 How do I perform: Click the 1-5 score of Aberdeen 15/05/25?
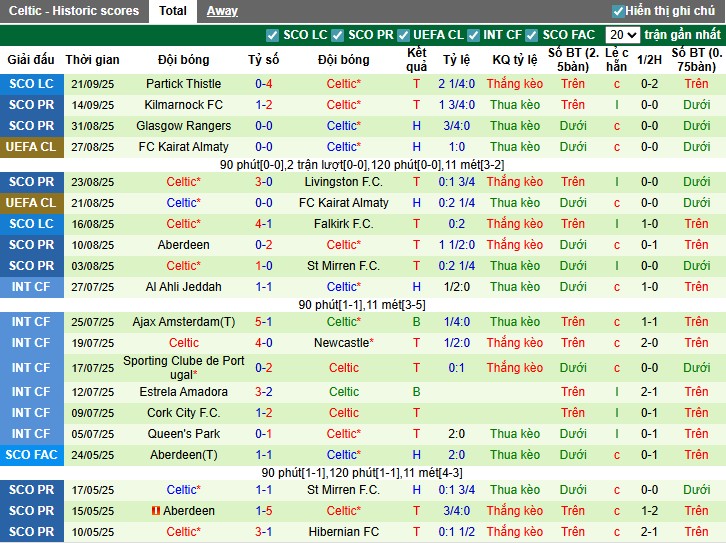click(x=263, y=511)
